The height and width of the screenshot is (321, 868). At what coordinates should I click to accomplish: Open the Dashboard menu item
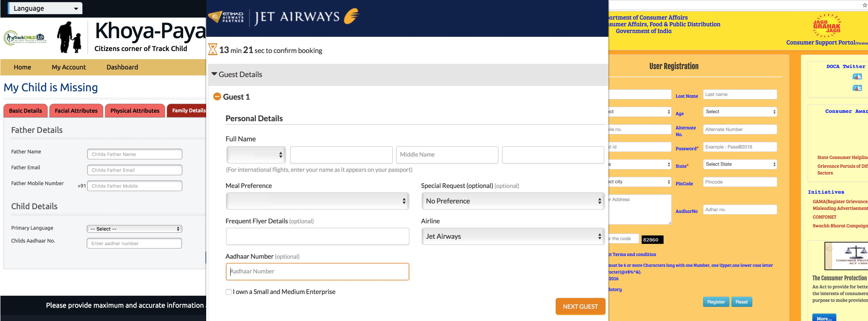point(122,67)
